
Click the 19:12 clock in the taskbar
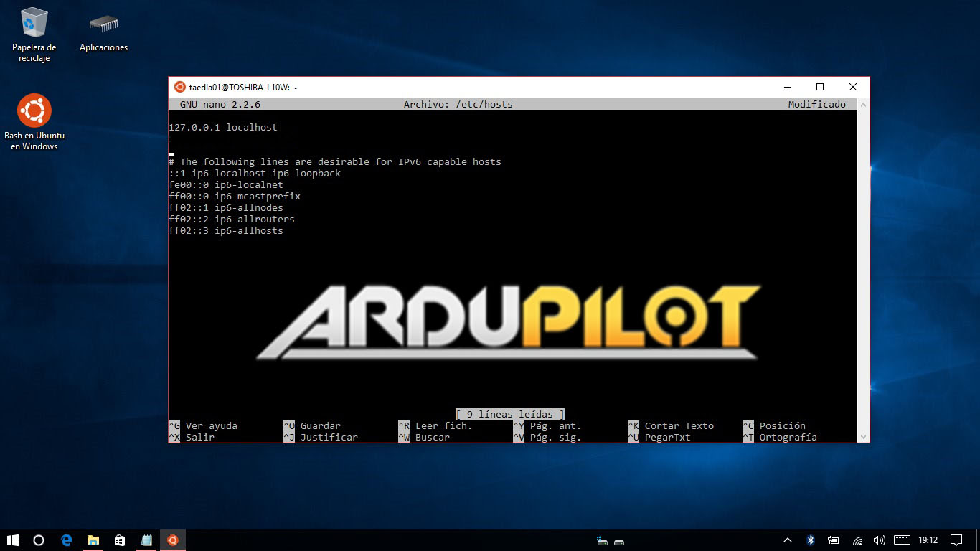tap(928, 540)
